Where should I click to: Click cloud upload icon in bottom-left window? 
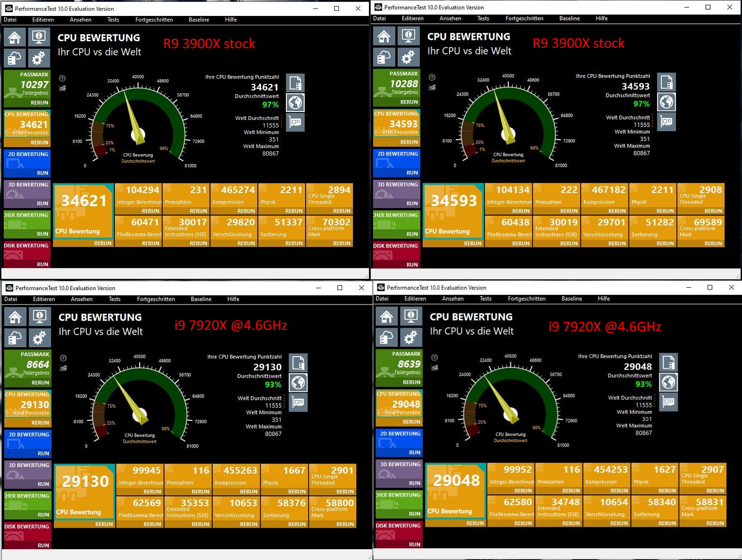15,338
